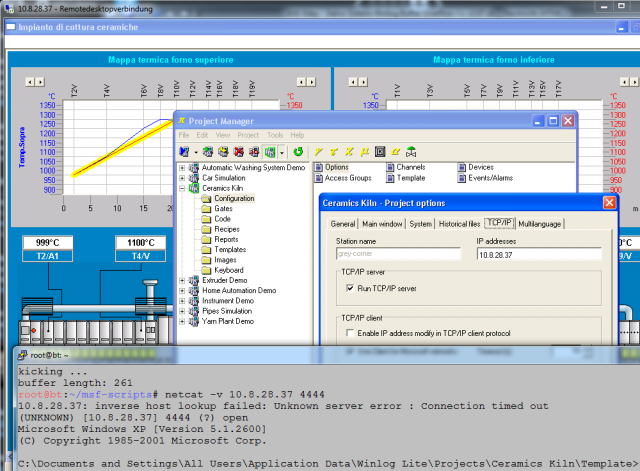The image size is (640, 471).
Task: Click the 999°C temperature value box
Action: click(48, 242)
